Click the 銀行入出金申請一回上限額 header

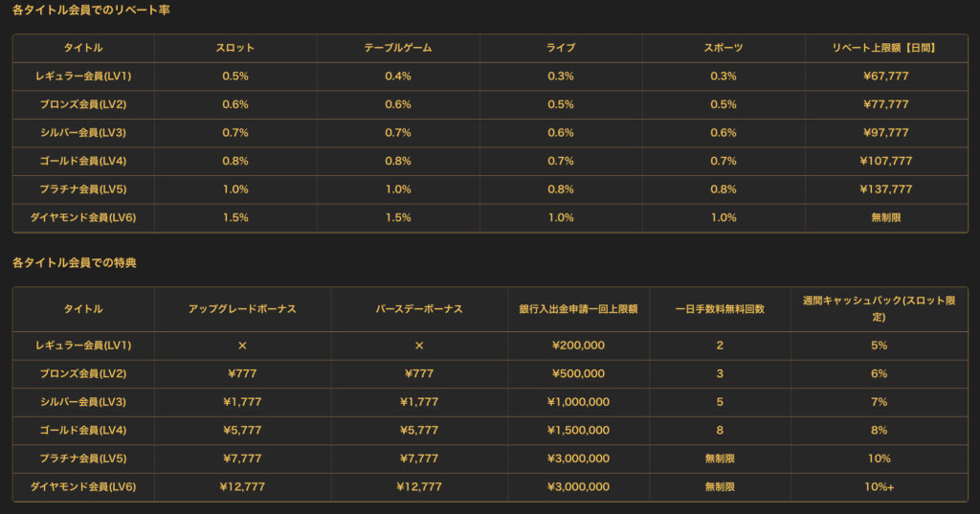pyautogui.click(x=578, y=309)
